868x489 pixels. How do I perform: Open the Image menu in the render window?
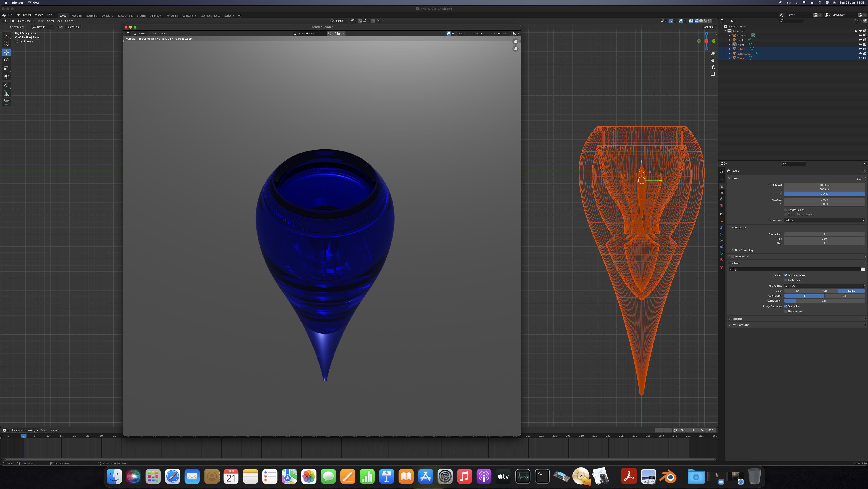(x=163, y=33)
